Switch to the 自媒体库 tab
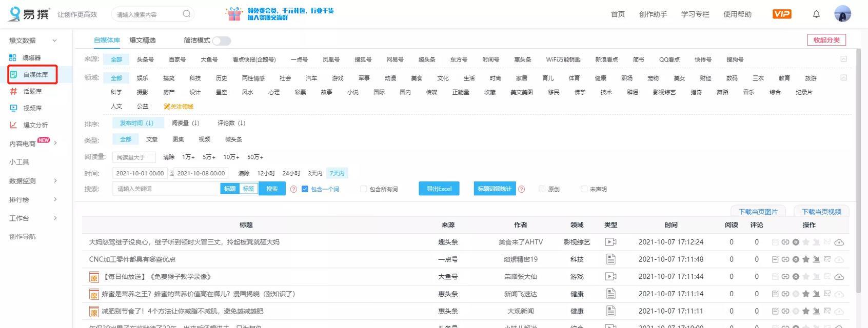 coord(107,40)
